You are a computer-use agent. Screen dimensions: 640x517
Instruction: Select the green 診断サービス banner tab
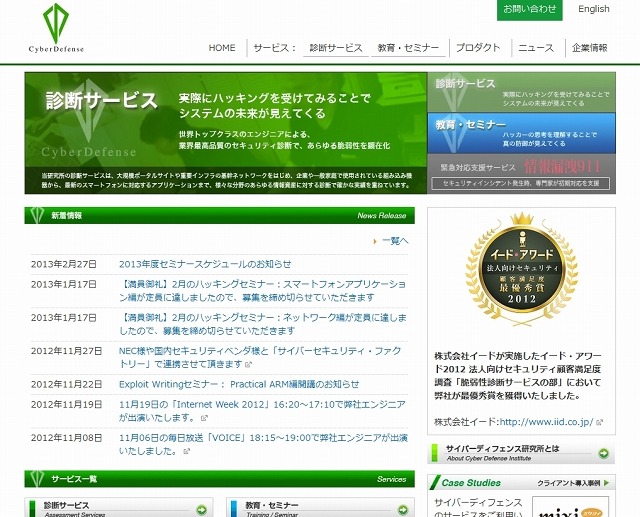[521, 92]
